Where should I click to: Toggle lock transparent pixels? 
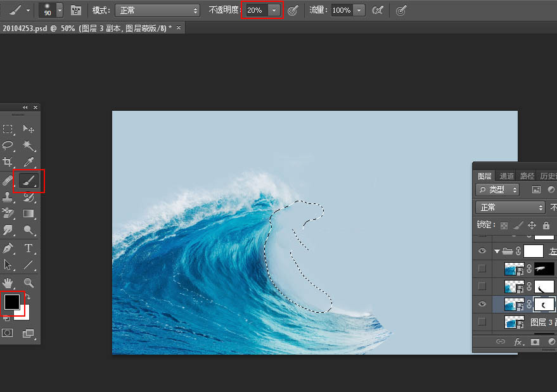pos(504,225)
